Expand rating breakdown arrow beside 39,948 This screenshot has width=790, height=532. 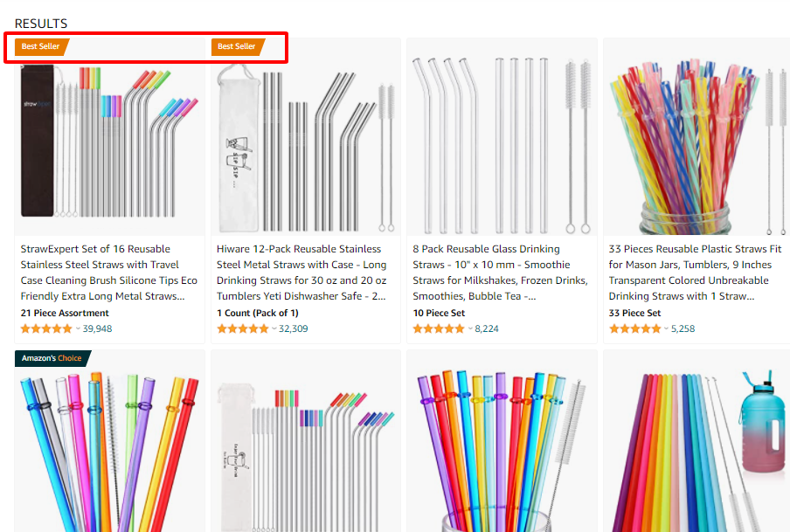tap(78, 329)
